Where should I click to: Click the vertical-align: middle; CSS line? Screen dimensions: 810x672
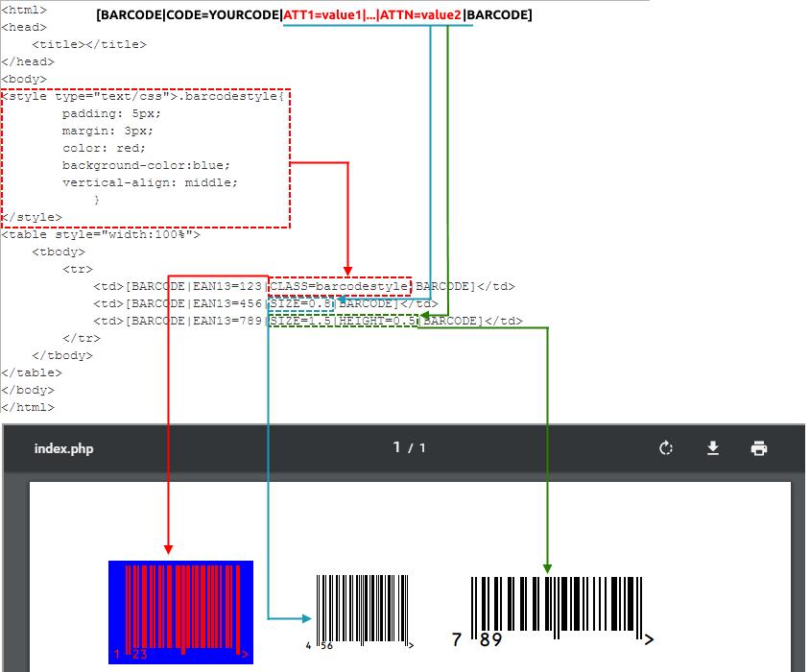tap(150, 182)
